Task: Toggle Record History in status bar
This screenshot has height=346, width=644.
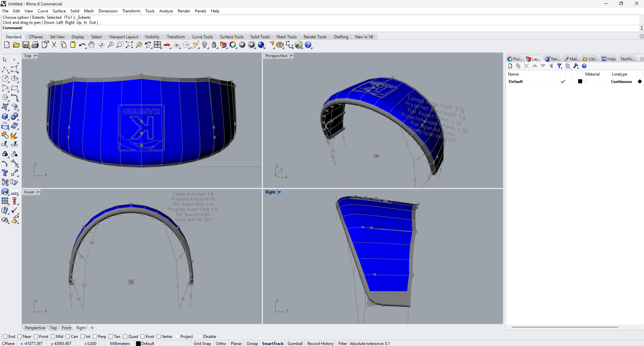Action: 320,343
